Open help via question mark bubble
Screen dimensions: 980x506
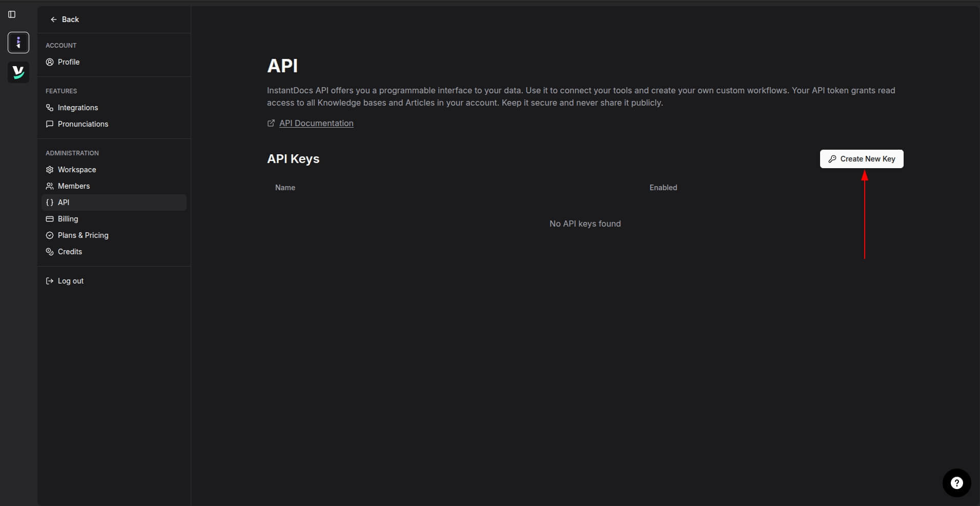(955, 482)
